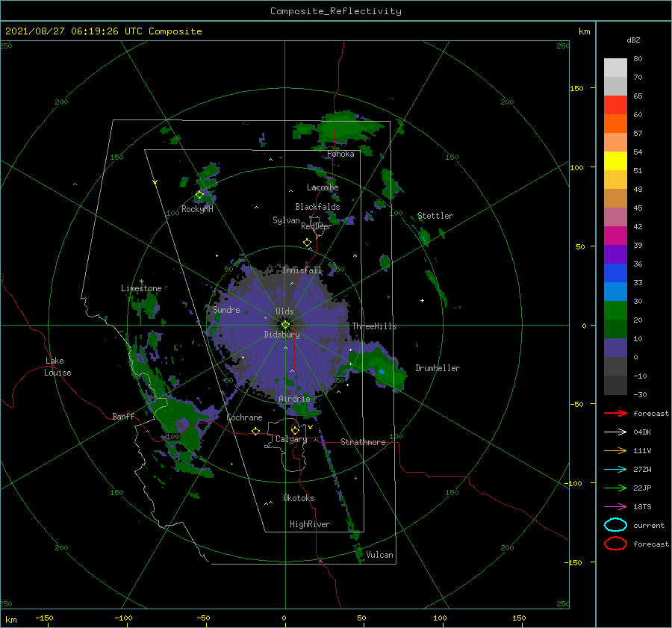The image size is (672, 628).
Task: Click the Composite_Reflectivity title text
Action: 335,11
